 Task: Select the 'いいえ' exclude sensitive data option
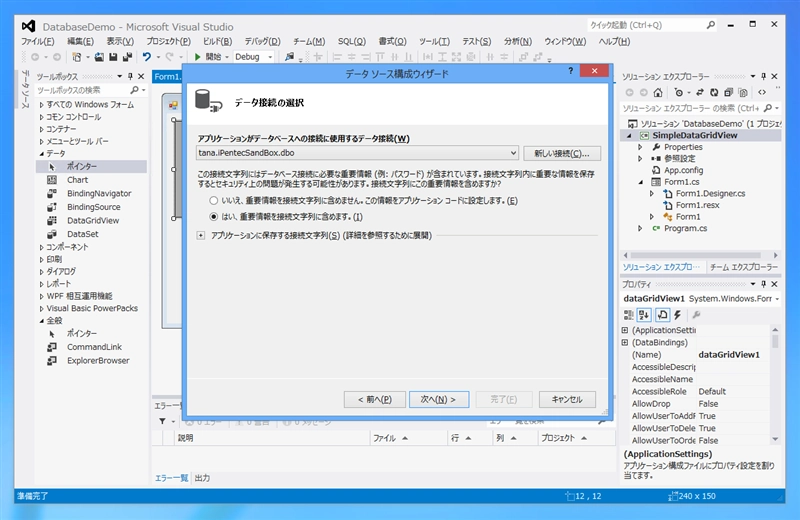[213, 201]
